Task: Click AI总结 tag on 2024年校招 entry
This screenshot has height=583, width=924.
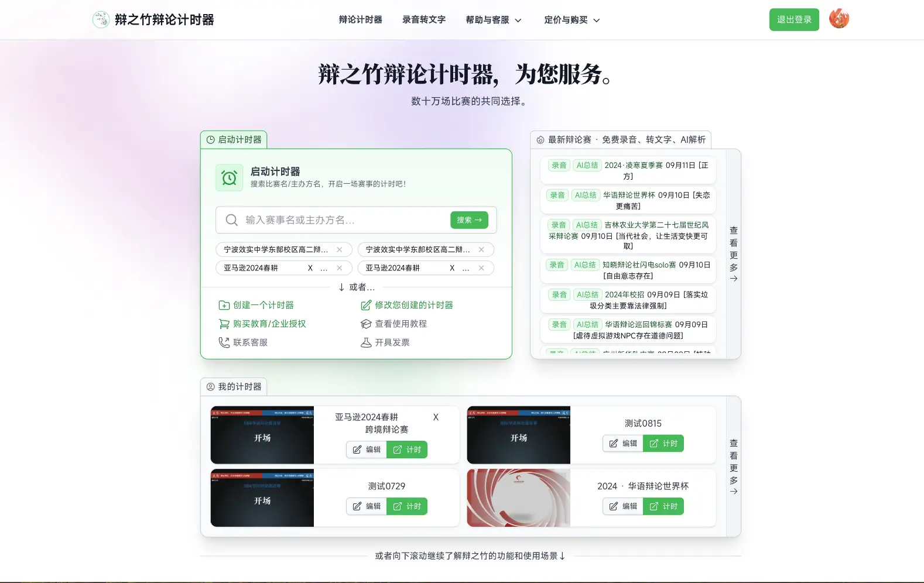Action: point(587,295)
